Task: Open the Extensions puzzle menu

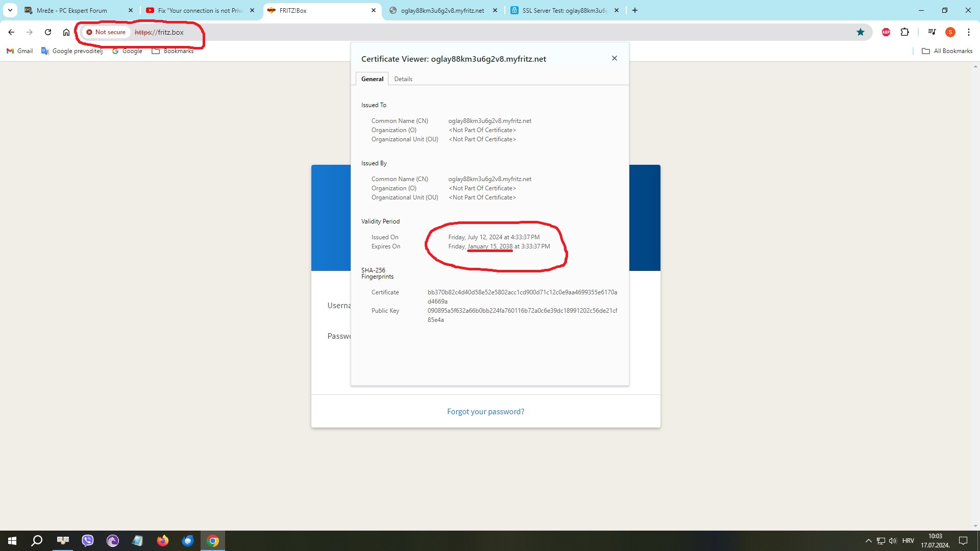Action: coord(904,32)
